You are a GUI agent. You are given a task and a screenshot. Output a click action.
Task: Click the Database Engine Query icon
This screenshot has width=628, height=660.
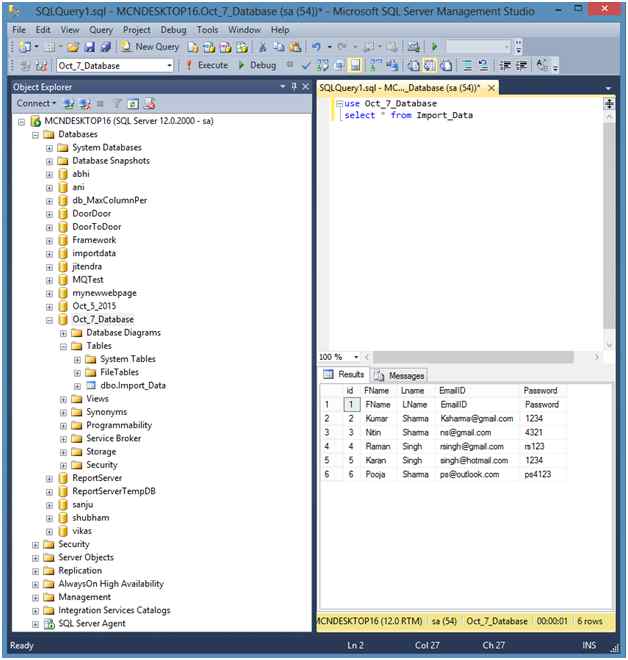pyautogui.click(x=193, y=47)
